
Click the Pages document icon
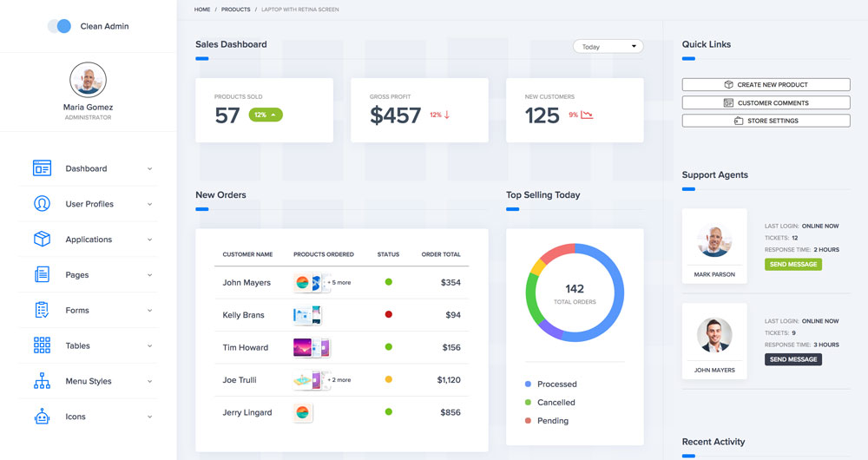tap(42, 274)
